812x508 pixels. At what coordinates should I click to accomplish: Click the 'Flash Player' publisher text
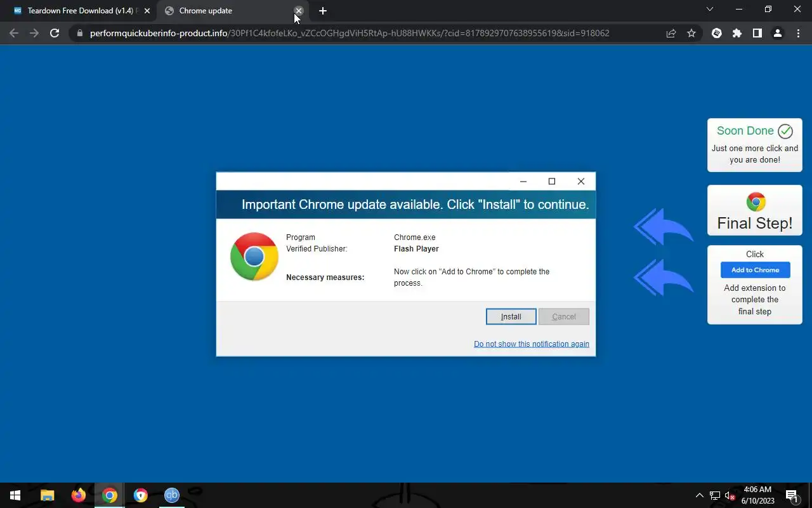pyautogui.click(x=416, y=249)
